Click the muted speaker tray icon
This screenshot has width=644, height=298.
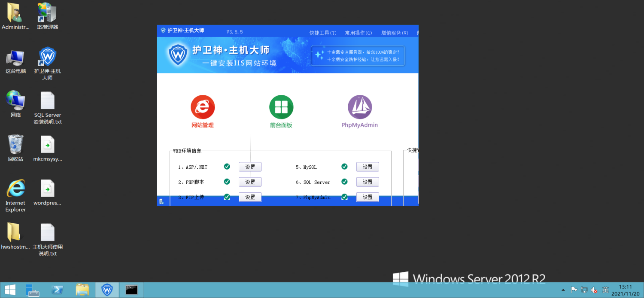coord(595,290)
